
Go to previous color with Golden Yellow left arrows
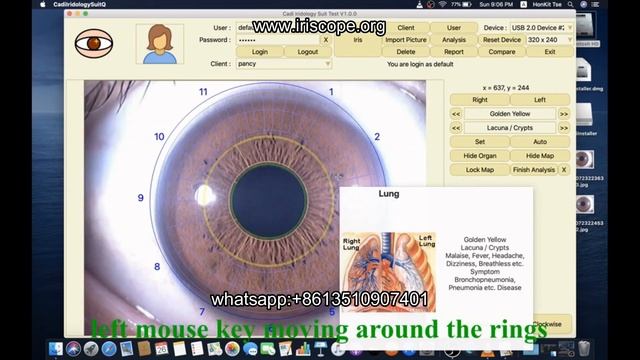(x=456, y=114)
